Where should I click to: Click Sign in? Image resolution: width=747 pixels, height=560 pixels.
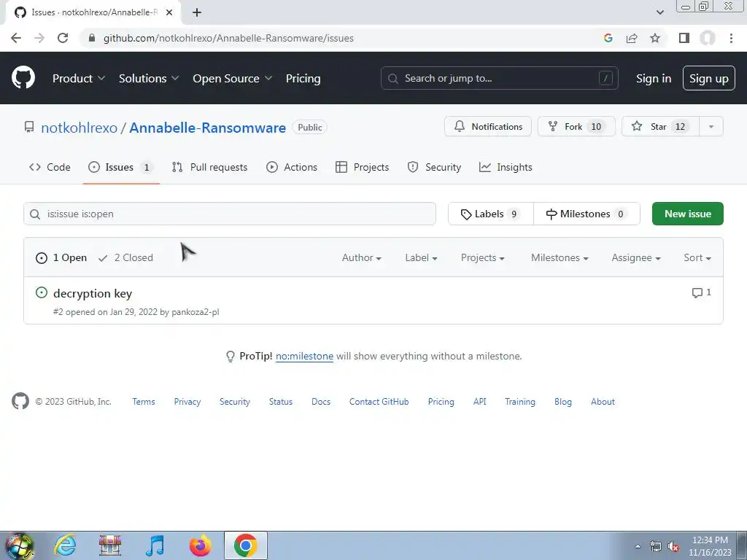click(654, 78)
